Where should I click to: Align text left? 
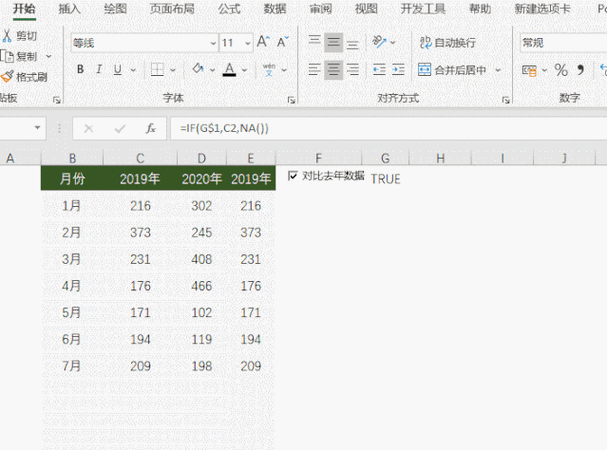point(314,70)
